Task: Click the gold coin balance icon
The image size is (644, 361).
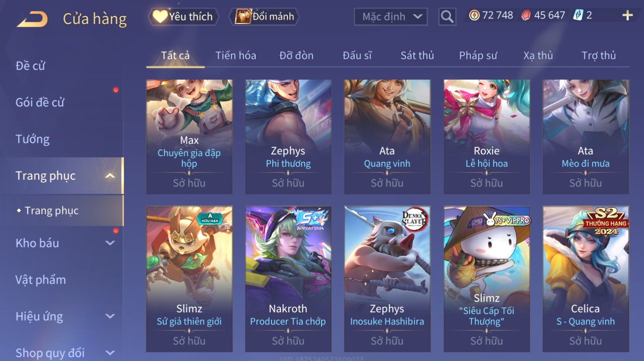Action: pos(474,15)
